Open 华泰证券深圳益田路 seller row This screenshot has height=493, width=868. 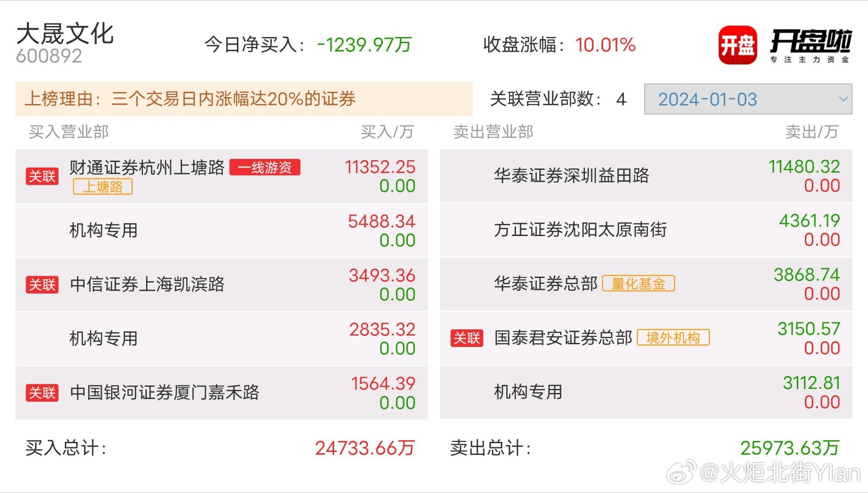[x=646, y=176]
